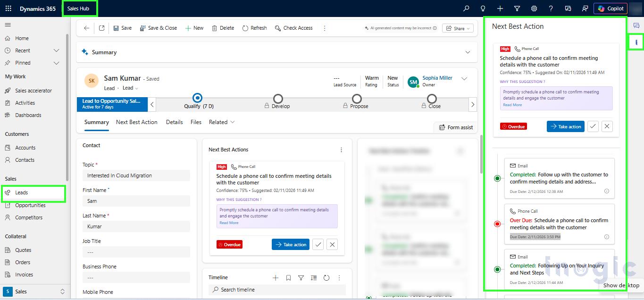The width and height of the screenshot is (644, 300).
Task: Open the Files tab
Action: (195, 122)
